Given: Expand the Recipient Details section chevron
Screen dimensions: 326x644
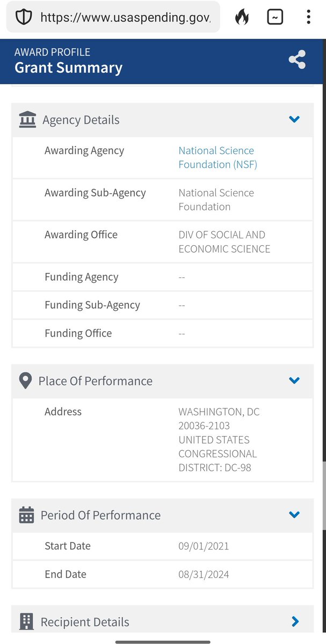Looking at the screenshot, I should [295, 621].
